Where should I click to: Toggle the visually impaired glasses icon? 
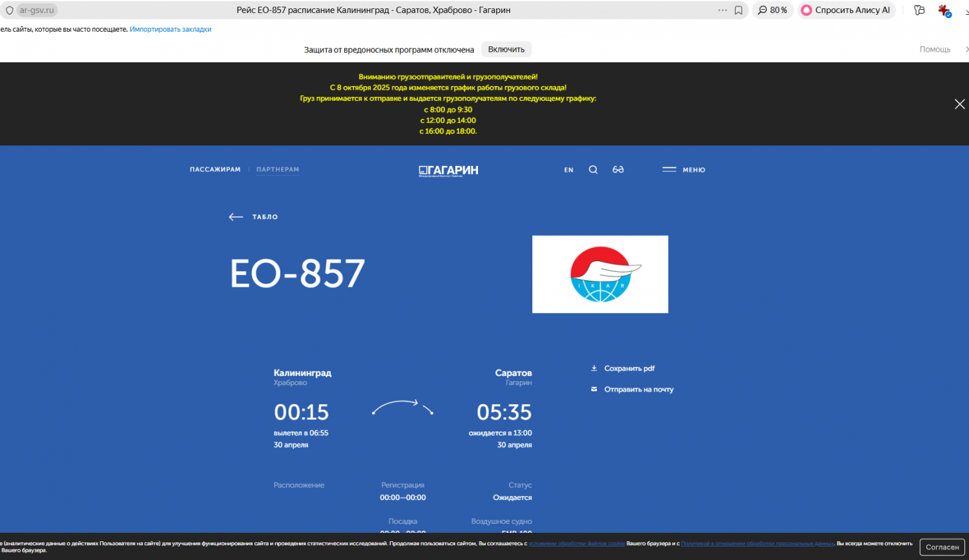tap(618, 170)
